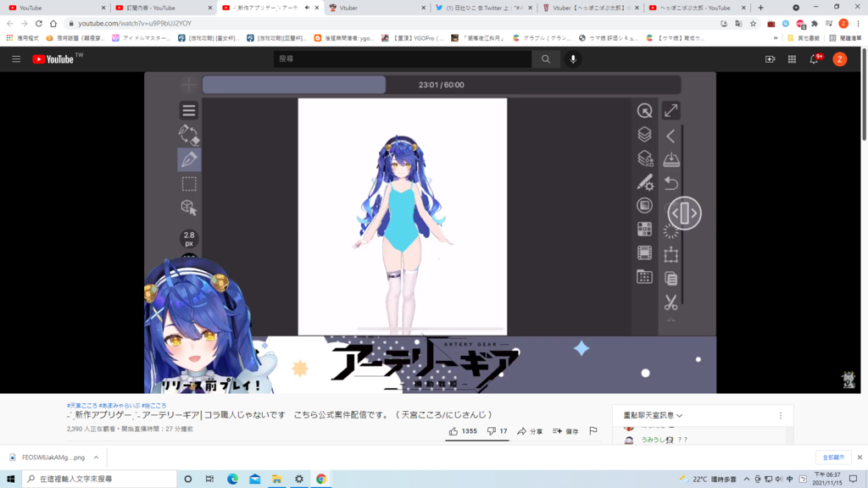868x488 pixels.
Task: Select the transform bounding box tool
Action: 671,254
